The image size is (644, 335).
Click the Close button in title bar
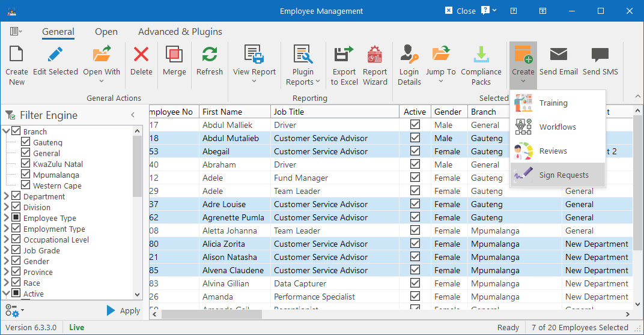[460, 11]
